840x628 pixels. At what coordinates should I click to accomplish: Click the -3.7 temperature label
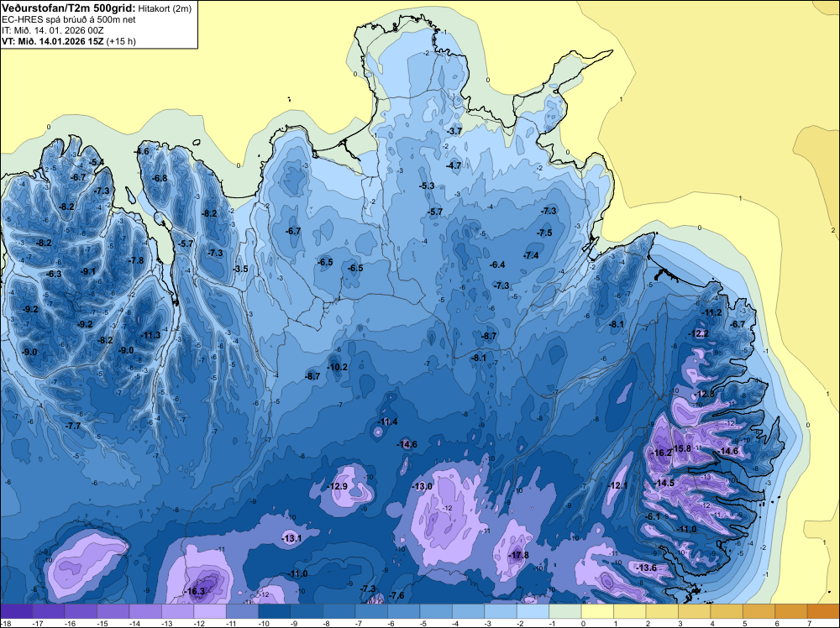(454, 131)
